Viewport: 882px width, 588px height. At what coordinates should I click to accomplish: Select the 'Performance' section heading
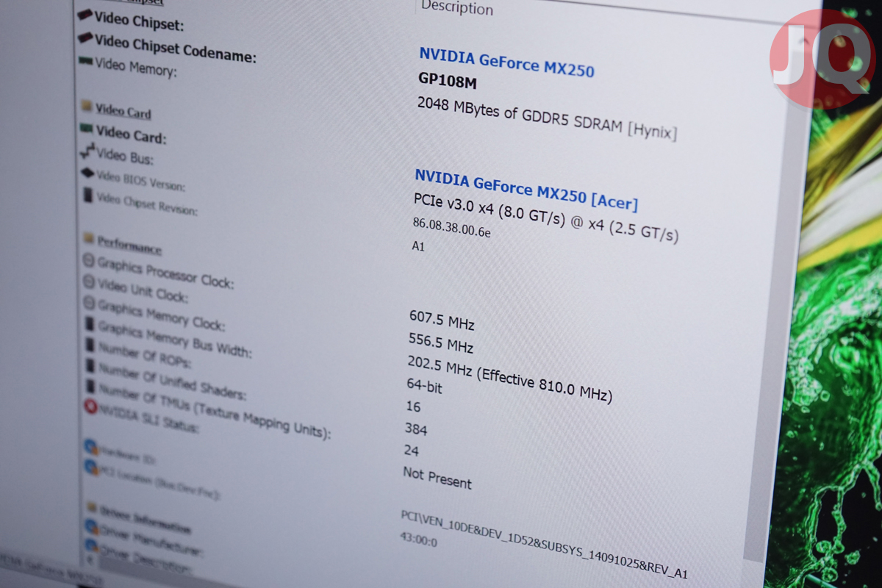[x=129, y=245]
